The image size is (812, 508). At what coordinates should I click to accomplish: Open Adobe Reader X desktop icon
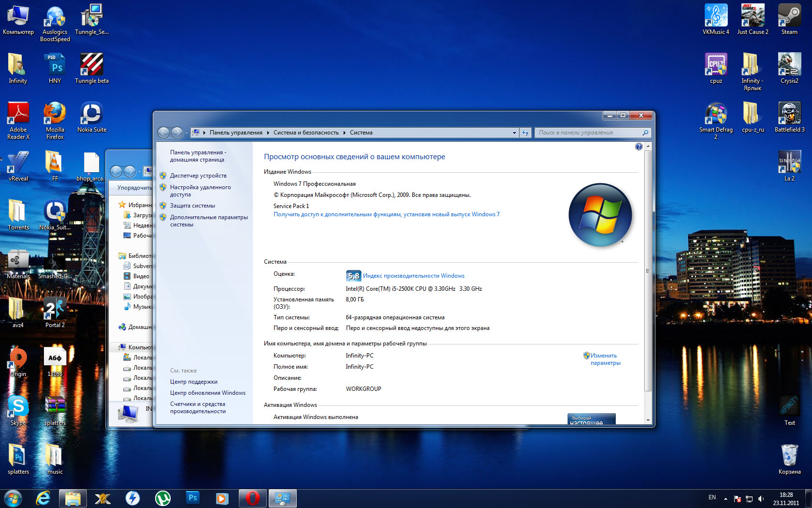click(x=18, y=120)
